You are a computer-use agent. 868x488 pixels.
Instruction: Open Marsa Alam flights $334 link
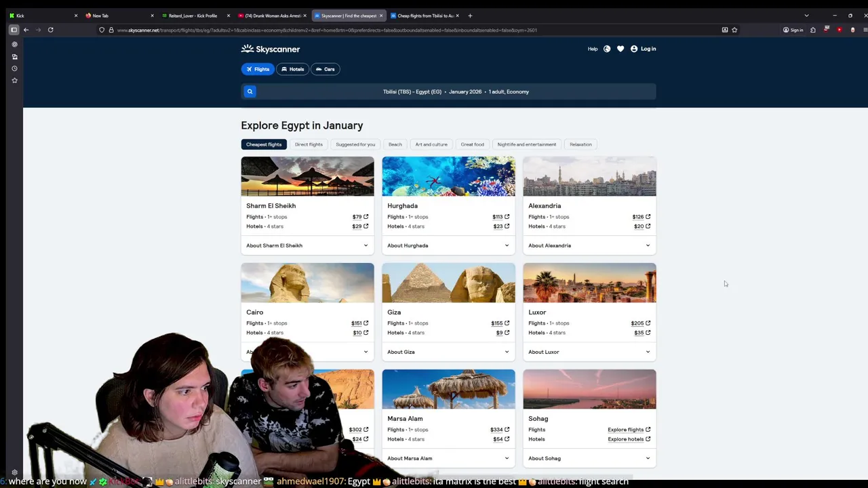(500, 430)
